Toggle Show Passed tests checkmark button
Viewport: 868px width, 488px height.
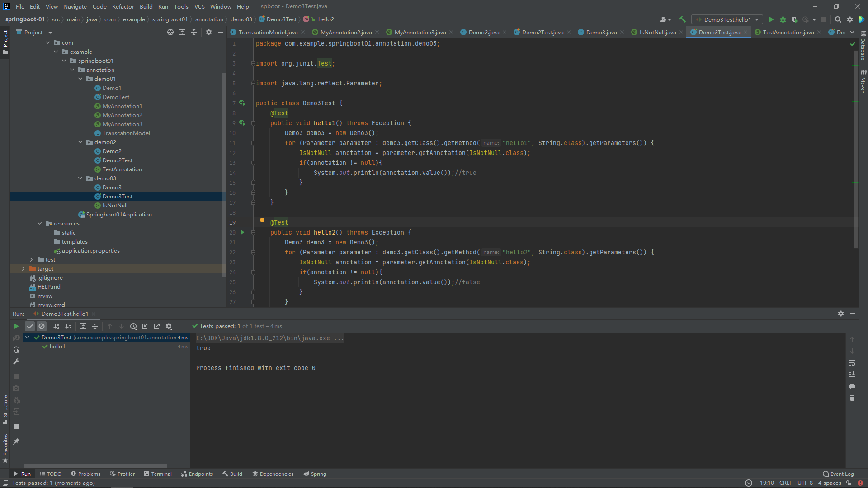[x=30, y=326]
